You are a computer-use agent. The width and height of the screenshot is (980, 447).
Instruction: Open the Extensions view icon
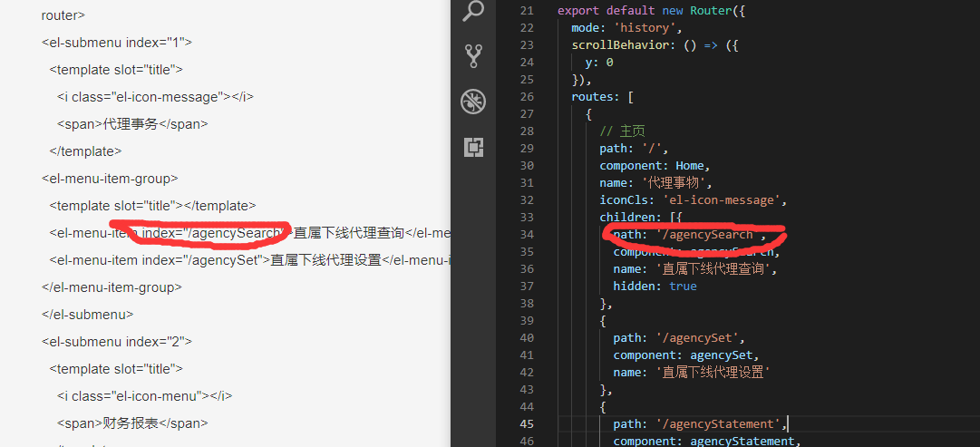coord(473,147)
